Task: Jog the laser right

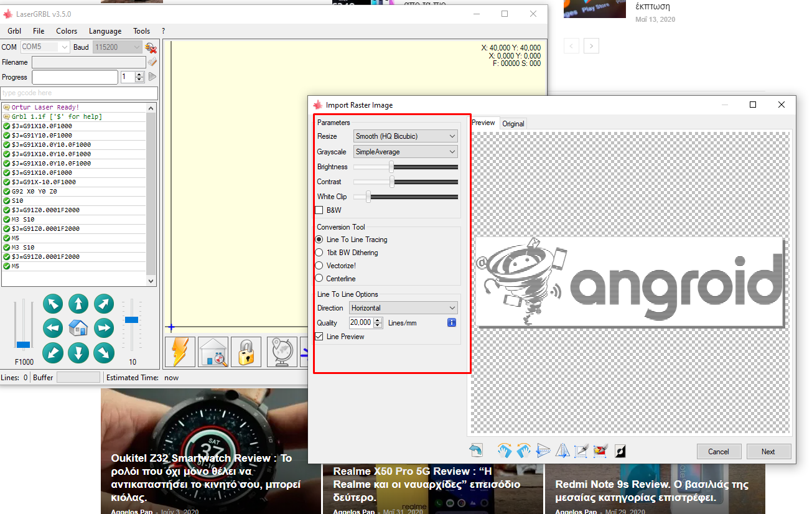Action: [104, 328]
